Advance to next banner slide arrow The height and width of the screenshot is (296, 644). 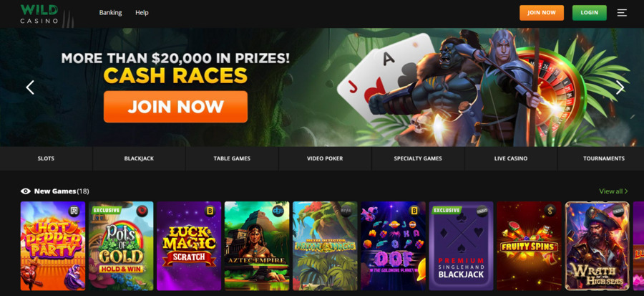point(620,87)
